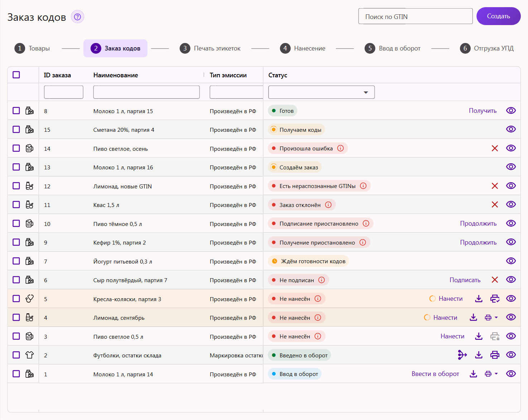Click the info icon next to Произошла ошибка
The height and width of the screenshot is (420, 528).
341,148
